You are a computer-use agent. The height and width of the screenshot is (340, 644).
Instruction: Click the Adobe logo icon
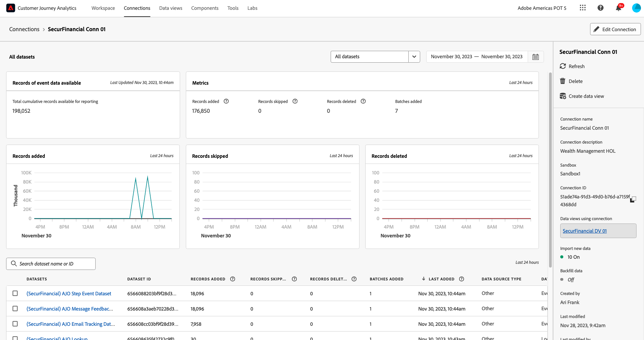(x=11, y=8)
